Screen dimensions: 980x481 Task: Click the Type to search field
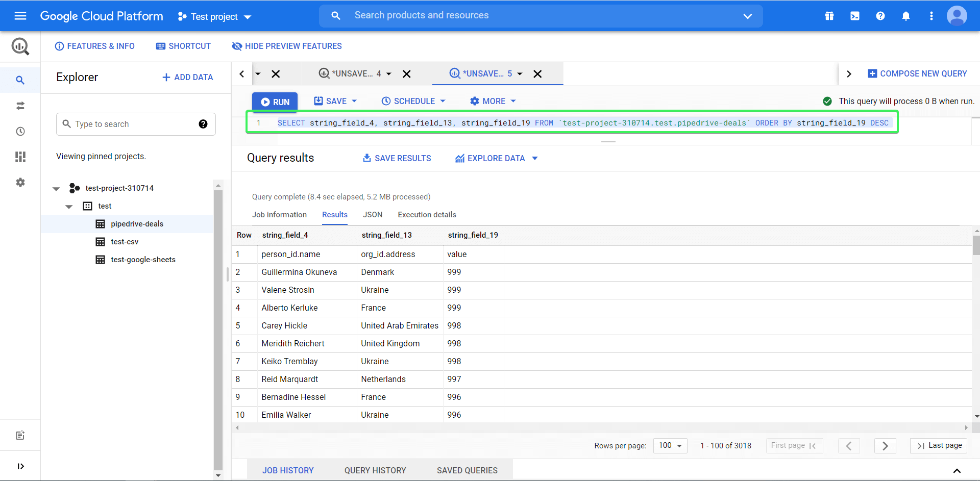click(136, 124)
